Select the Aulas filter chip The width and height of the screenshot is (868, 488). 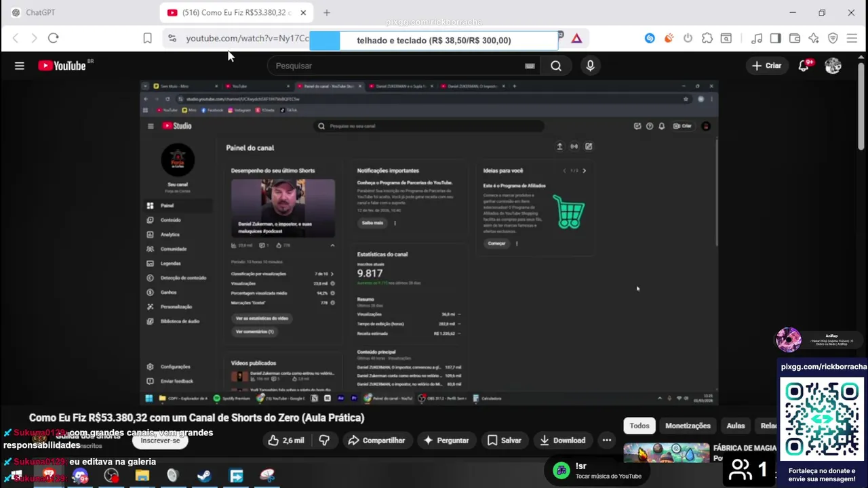736,426
